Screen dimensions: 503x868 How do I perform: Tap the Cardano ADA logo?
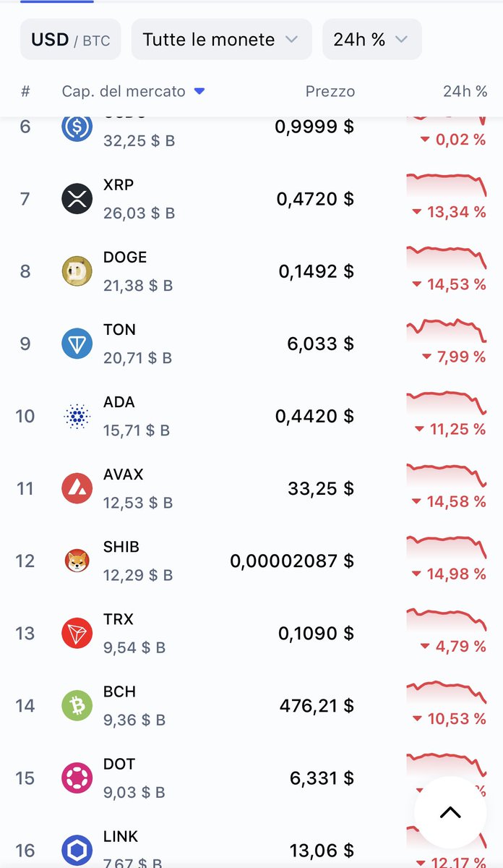pyautogui.click(x=77, y=416)
